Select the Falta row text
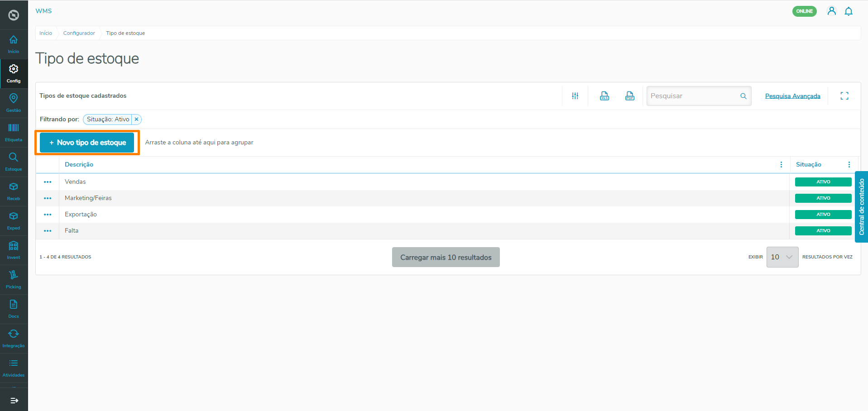This screenshot has width=868, height=411. pos(72,231)
